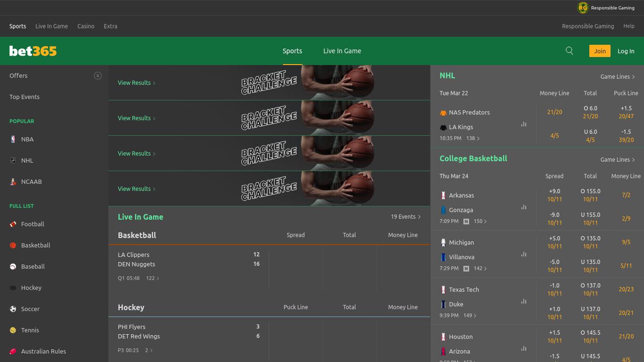Select Arkansas money line odds 7/2
Viewport: 644px width, 362px height.
coord(626,195)
